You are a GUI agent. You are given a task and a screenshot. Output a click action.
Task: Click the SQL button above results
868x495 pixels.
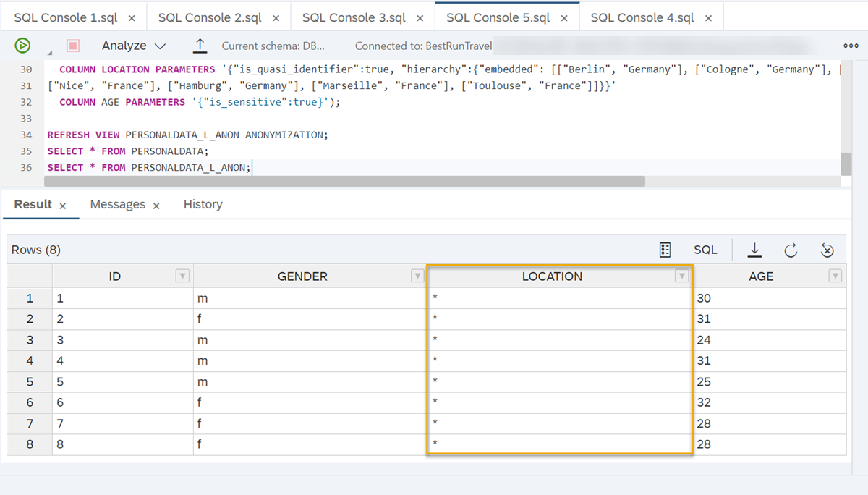[705, 250]
